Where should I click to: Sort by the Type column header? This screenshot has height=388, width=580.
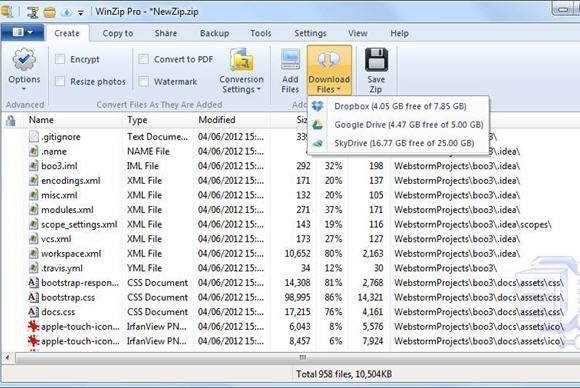click(158, 120)
